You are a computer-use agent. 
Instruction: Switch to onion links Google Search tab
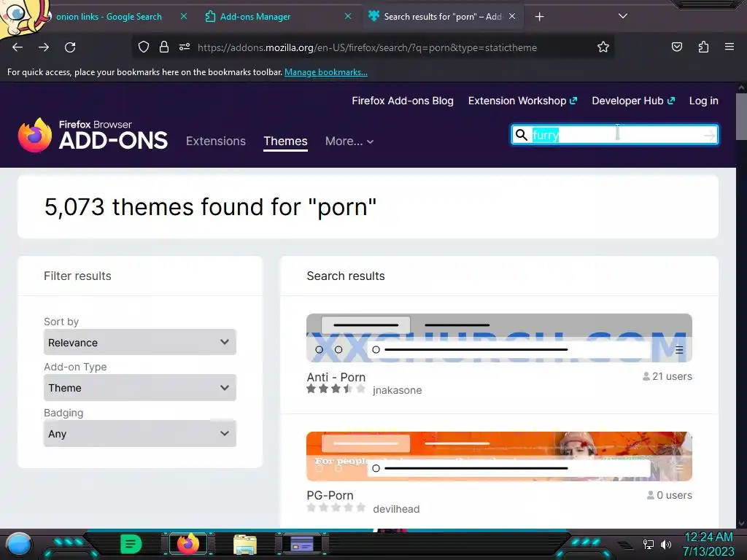pyautogui.click(x=109, y=17)
